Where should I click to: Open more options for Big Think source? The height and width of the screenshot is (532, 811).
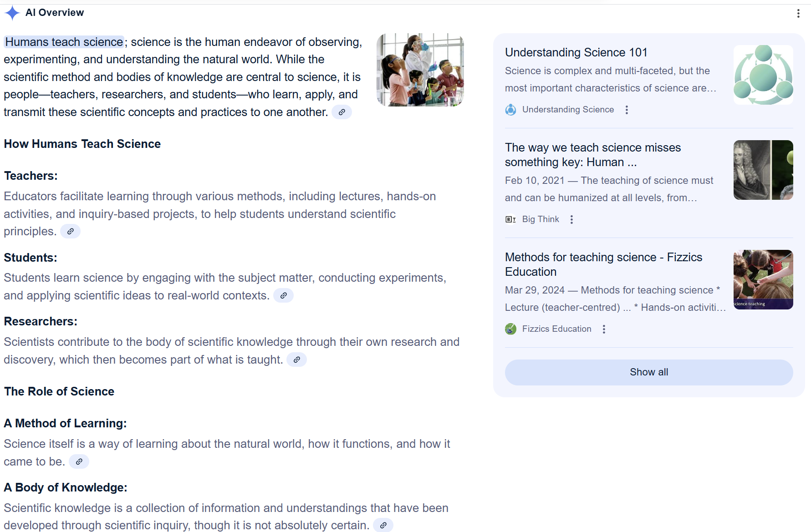pyautogui.click(x=571, y=219)
